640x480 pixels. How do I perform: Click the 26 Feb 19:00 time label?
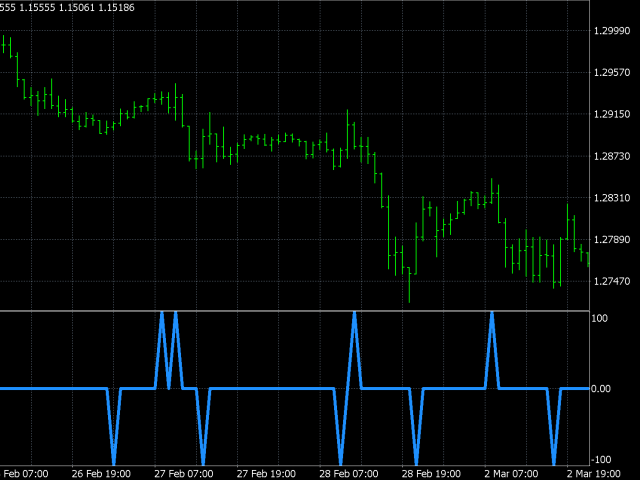click(x=101, y=474)
